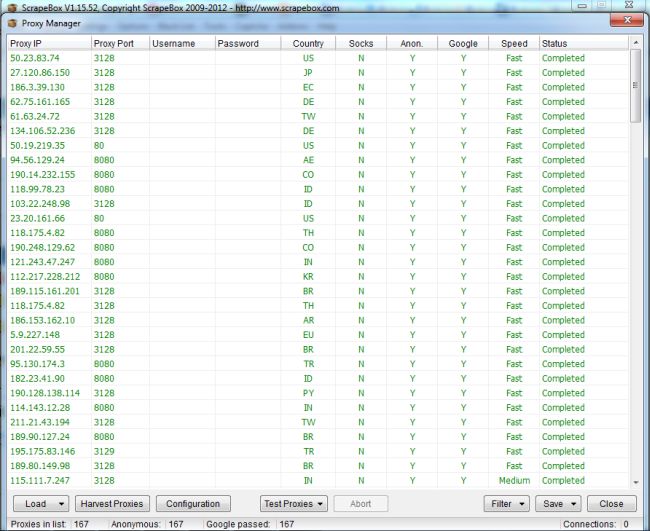
Task: Select proxy row 5.9.227.148
Action: click(x=318, y=335)
